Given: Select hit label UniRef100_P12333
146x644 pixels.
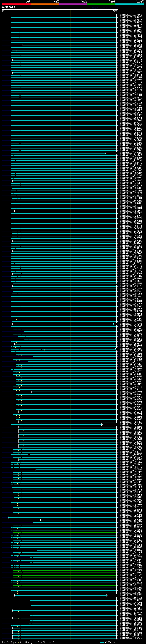Looking at the screenshot, I should pos(131,58).
